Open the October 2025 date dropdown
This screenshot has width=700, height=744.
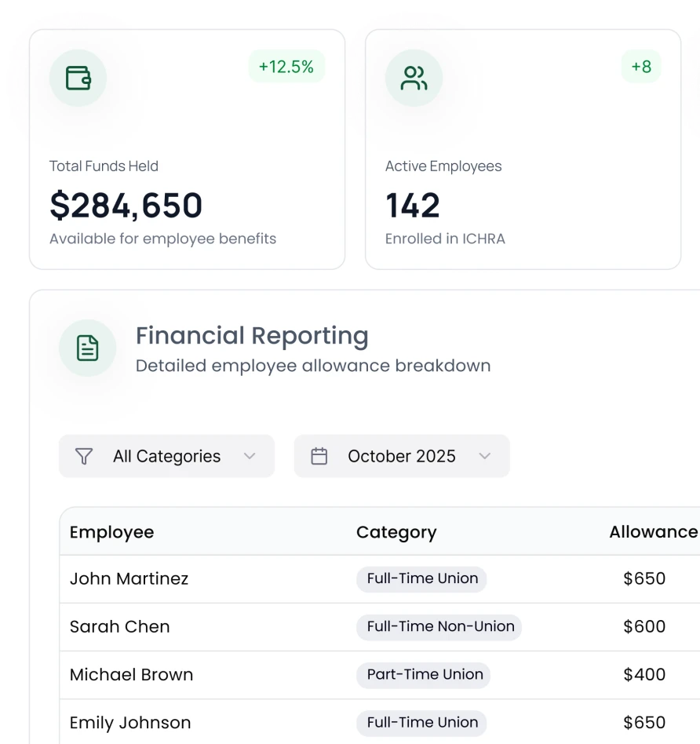click(401, 456)
